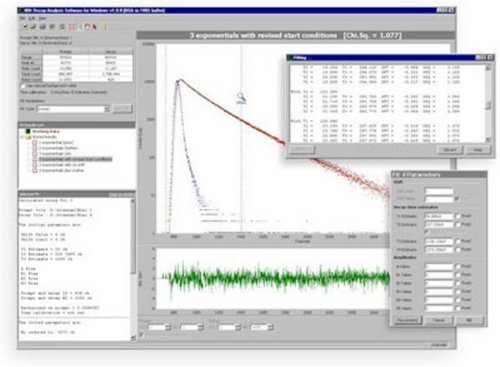The width and height of the screenshot is (500, 367).
Task: Click the button beside the Fit Type dropdown
Action: pos(122,109)
